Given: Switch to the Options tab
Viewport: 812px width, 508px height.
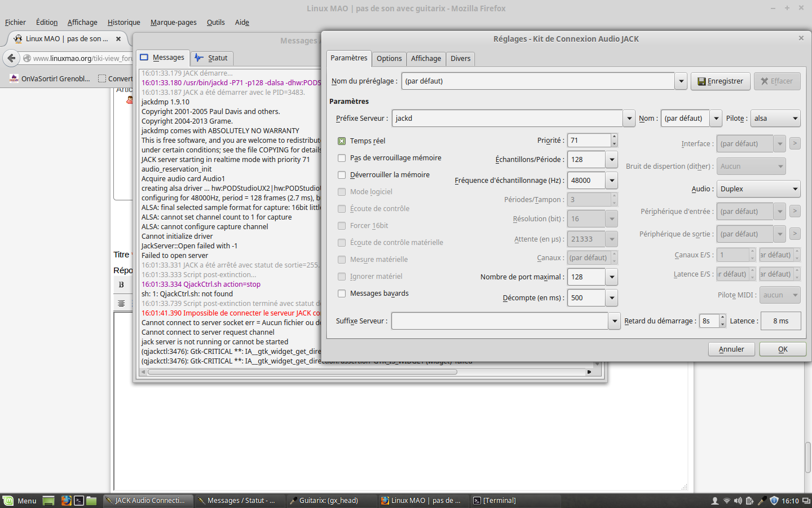Looking at the screenshot, I should pos(389,59).
